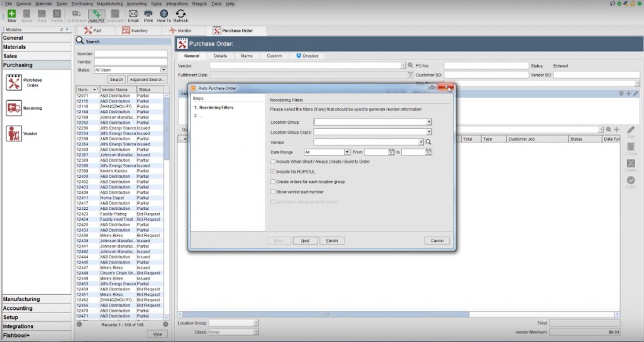Click the Number search input field
This screenshot has width=644, height=342.
pyautogui.click(x=130, y=54)
